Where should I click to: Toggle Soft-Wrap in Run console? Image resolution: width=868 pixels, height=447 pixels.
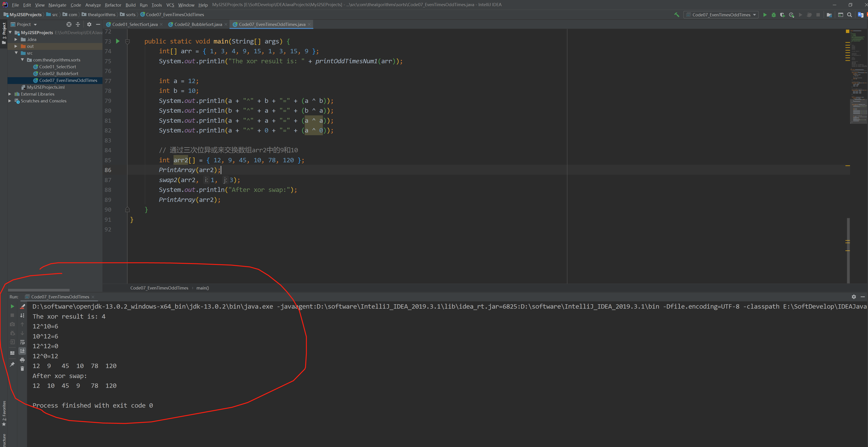[x=22, y=342]
